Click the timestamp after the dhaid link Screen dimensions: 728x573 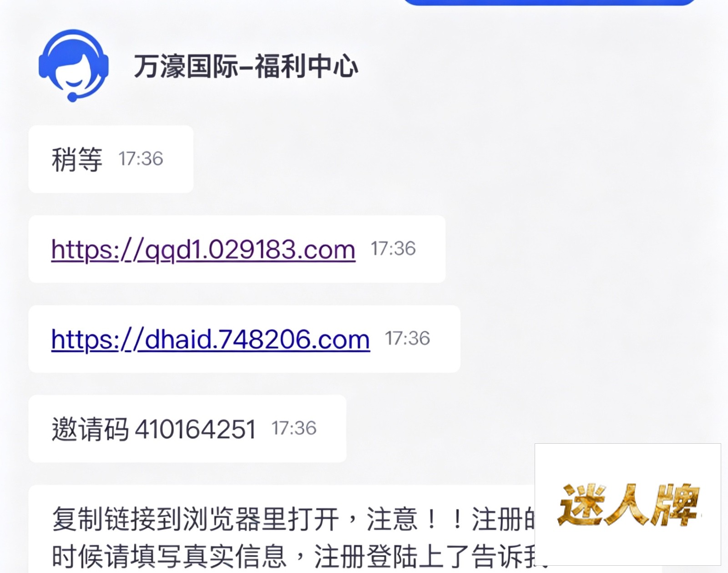click(408, 338)
